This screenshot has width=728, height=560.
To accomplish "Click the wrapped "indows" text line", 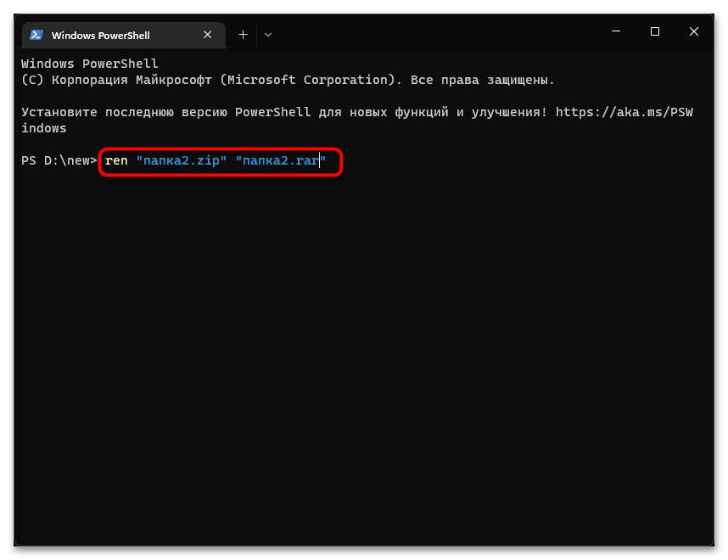I will click(44, 128).
